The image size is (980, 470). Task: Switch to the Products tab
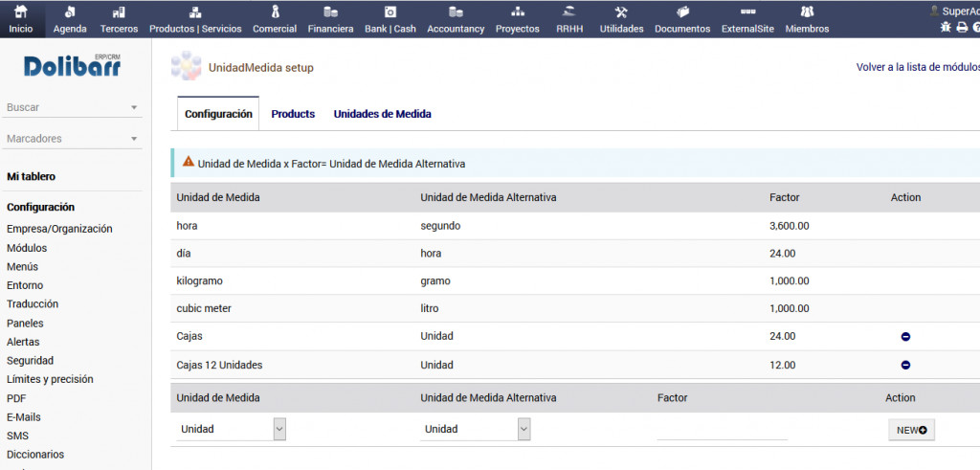pos(293,114)
